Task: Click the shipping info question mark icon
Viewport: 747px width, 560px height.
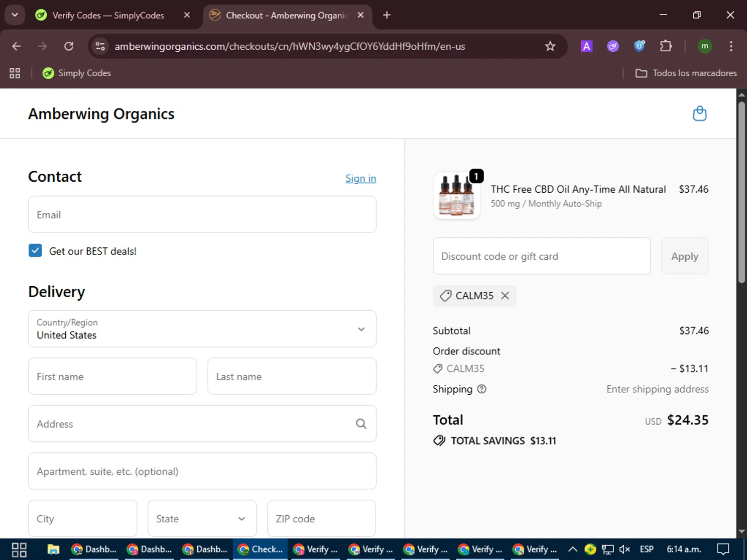Action: click(x=482, y=389)
